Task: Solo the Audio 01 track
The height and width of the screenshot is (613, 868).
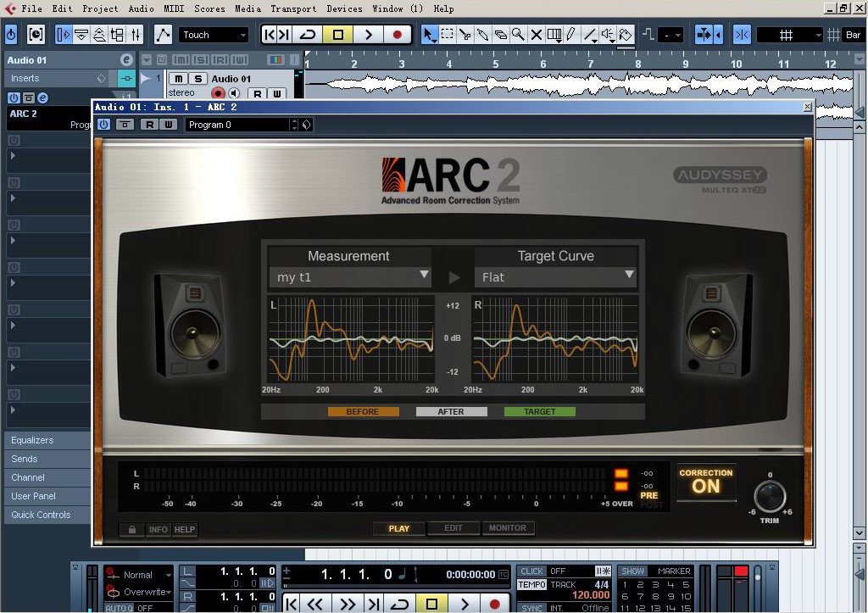Action: (x=198, y=79)
